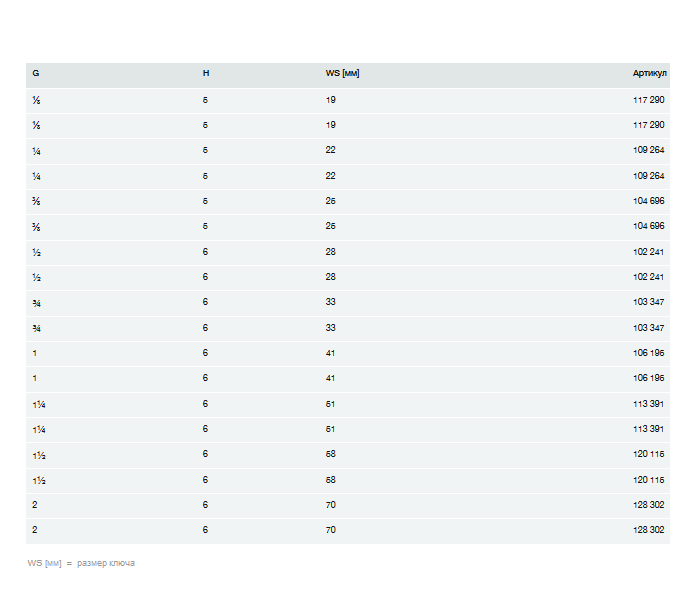Screen dimensions: 681x609
Task: Click the second article number 109 264
Action: [648, 176]
